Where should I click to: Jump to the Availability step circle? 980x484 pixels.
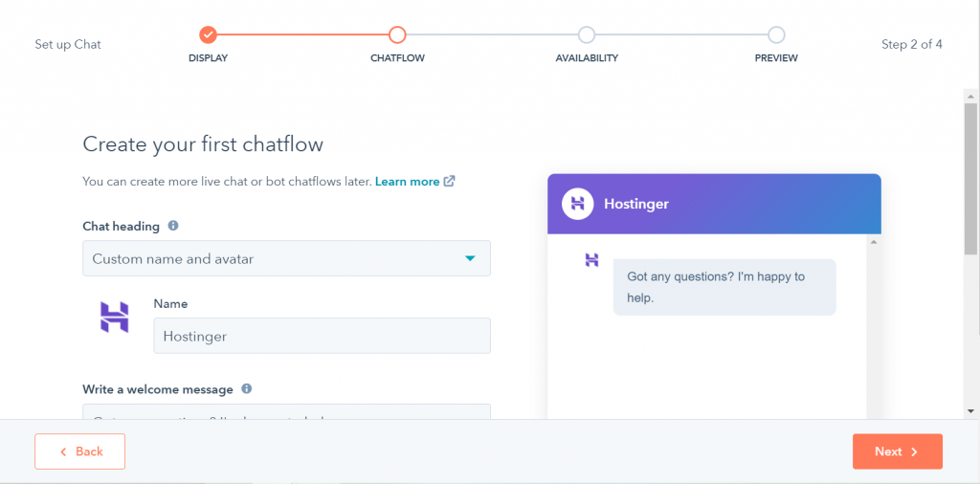pos(587,34)
